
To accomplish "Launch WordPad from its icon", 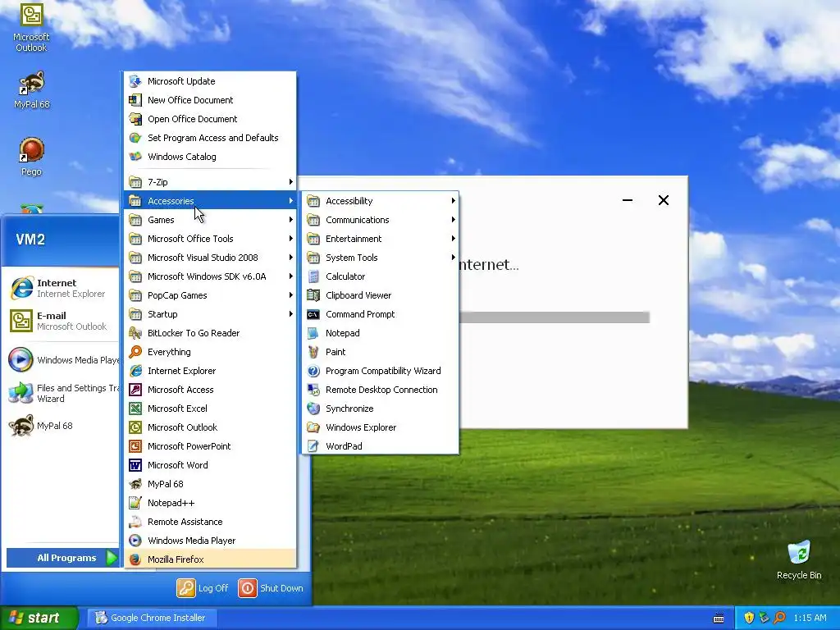I will click(313, 446).
